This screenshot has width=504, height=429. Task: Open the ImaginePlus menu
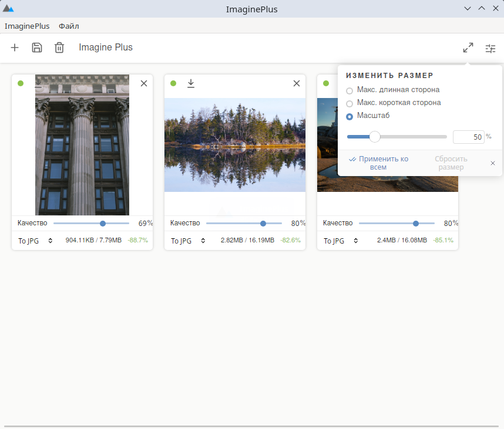pos(27,26)
